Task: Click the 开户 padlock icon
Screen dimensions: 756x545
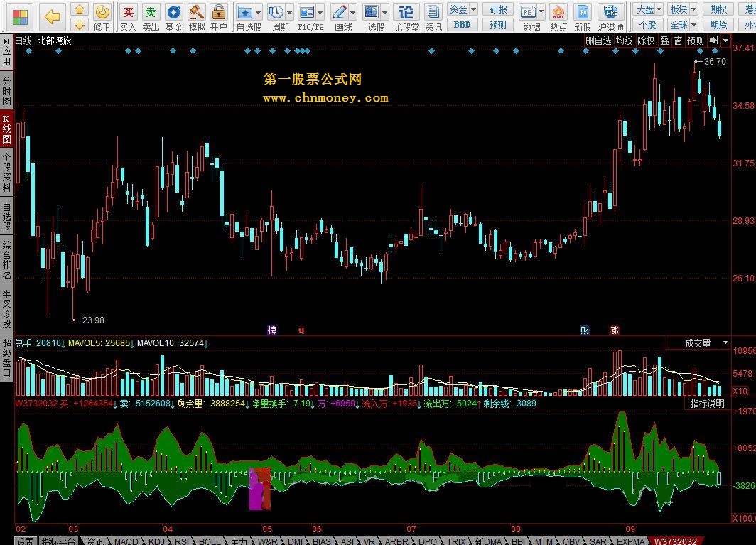Action: pyautogui.click(x=219, y=12)
